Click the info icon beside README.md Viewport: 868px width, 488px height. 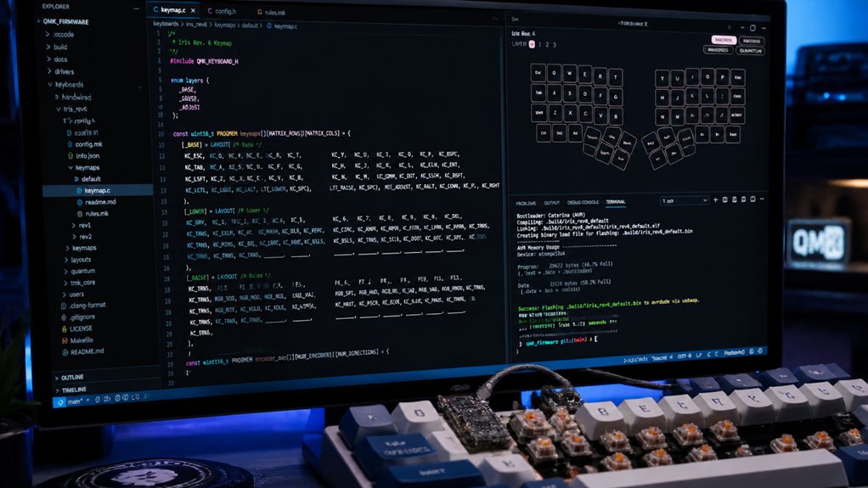coord(65,352)
